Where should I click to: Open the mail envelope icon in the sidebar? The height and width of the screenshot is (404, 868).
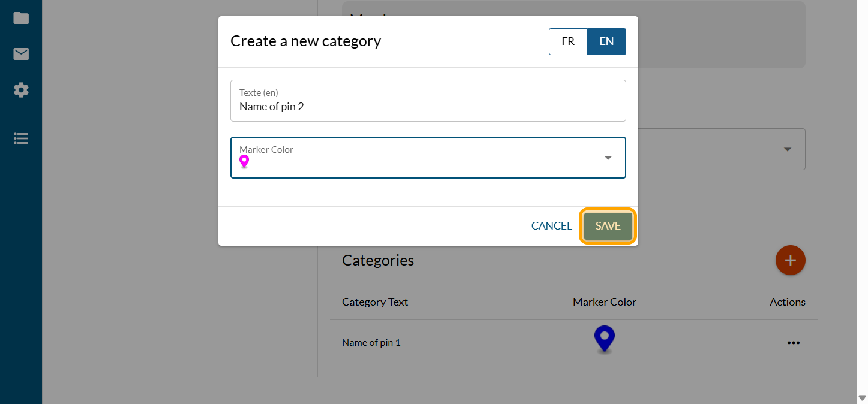point(21,55)
